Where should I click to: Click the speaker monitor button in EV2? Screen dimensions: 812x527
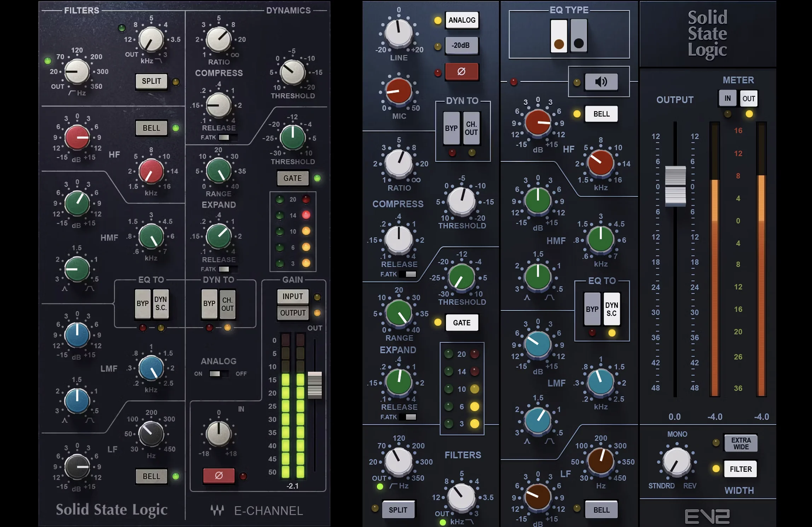pyautogui.click(x=601, y=82)
